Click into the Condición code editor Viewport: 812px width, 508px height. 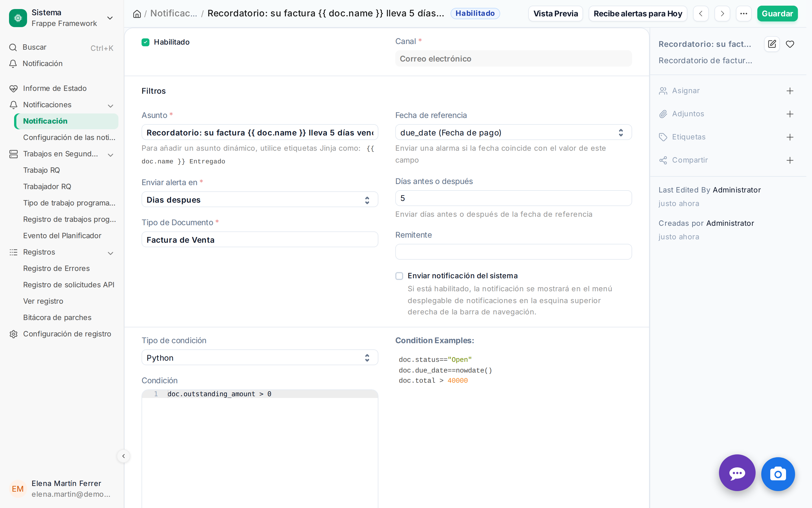click(260, 449)
